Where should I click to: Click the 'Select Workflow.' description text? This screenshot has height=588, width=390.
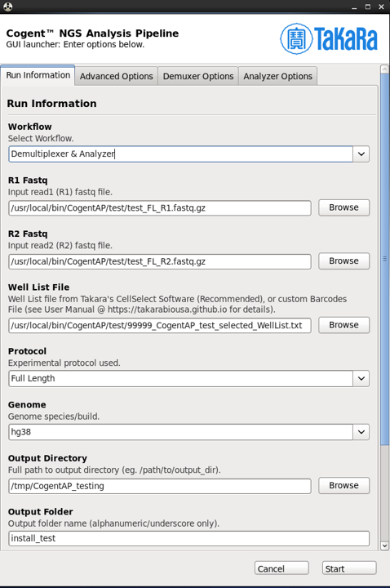(x=41, y=138)
